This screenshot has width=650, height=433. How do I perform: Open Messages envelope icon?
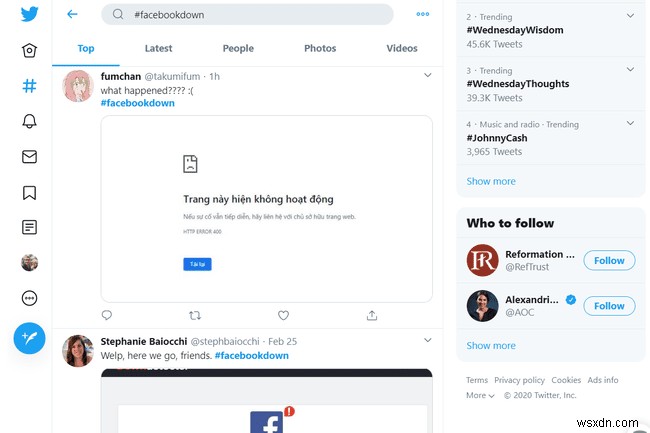[x=29, y=156]
